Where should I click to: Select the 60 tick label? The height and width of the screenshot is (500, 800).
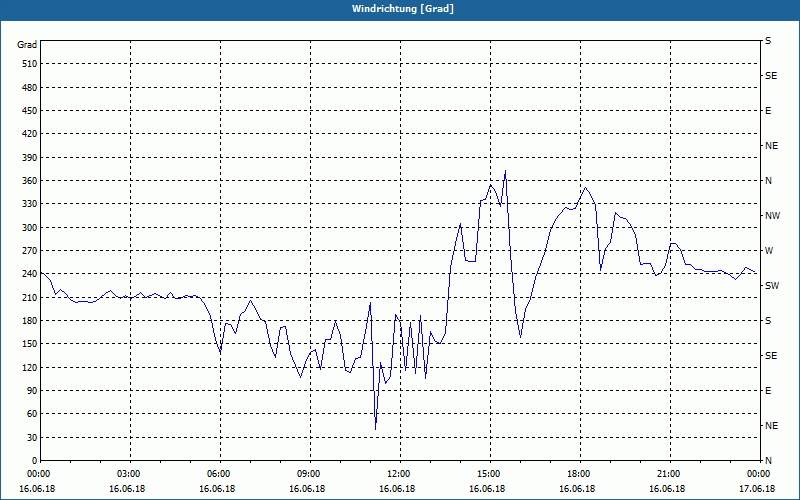coord(32,414)
